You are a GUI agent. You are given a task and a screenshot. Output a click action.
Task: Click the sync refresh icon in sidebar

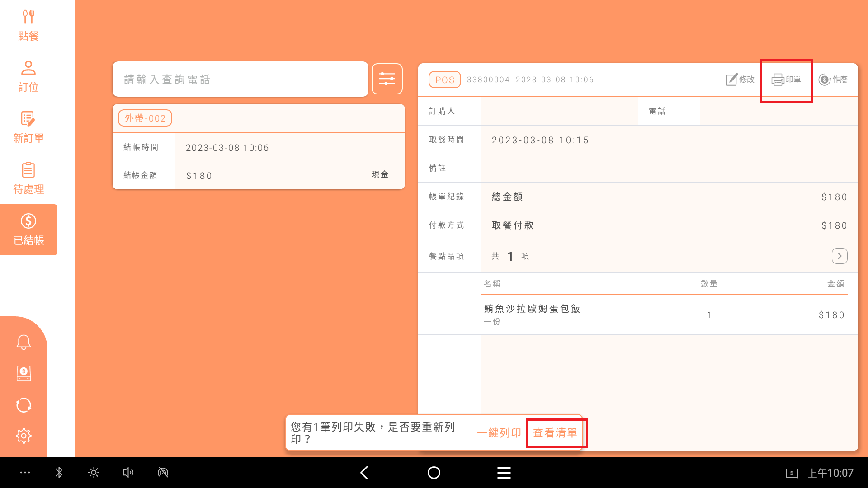coord(24,405)
